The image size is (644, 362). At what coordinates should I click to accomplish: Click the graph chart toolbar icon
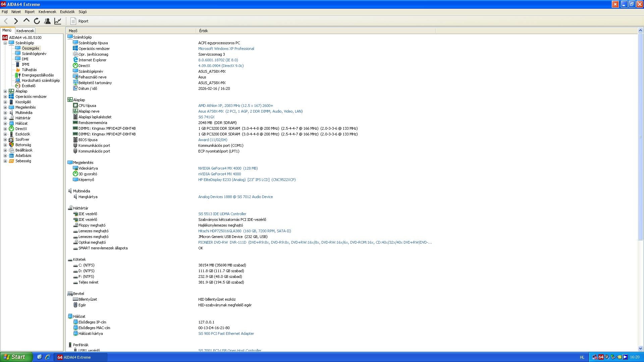pos(58,21)
